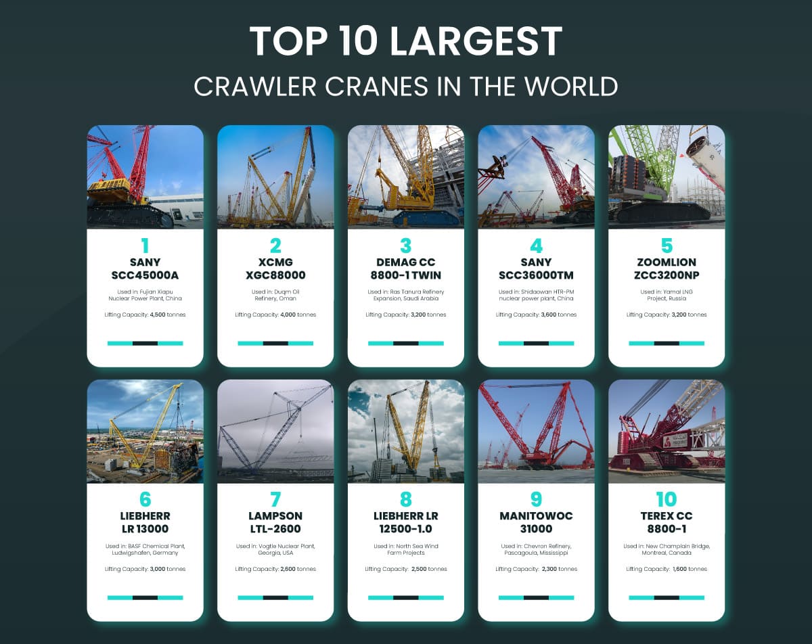The image size is (812, 644).
Task: Click the Zoomlion ZCC3200NP crane photo
Action: 667,177
